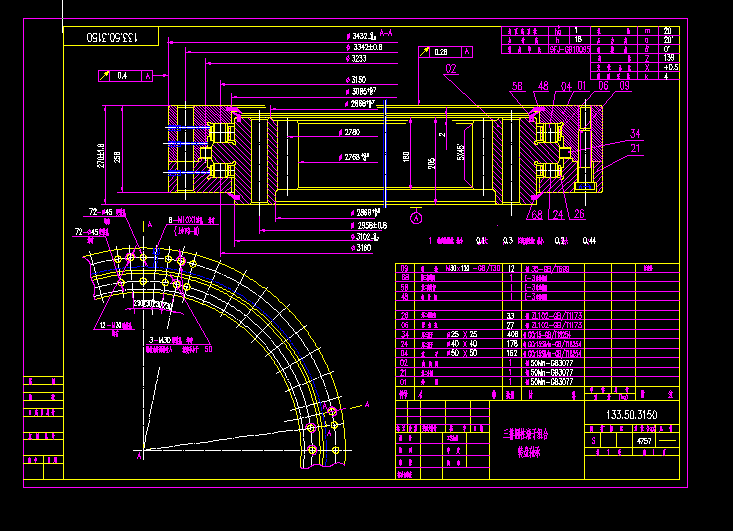Viewport: 733px width, 531px height.
Task: Click the 133.50.3150 drawing number in title block
Action: pos(632,415)
